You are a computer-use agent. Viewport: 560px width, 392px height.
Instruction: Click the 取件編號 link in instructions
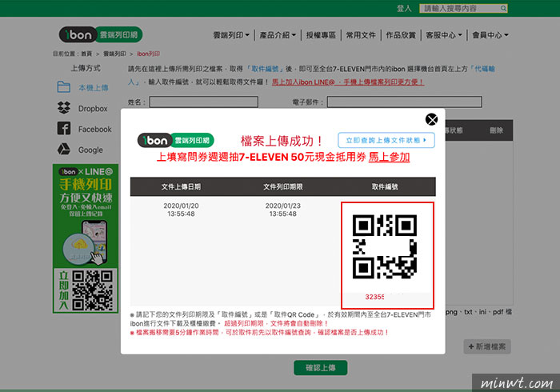pyautogui.click(x=264, y=69)
